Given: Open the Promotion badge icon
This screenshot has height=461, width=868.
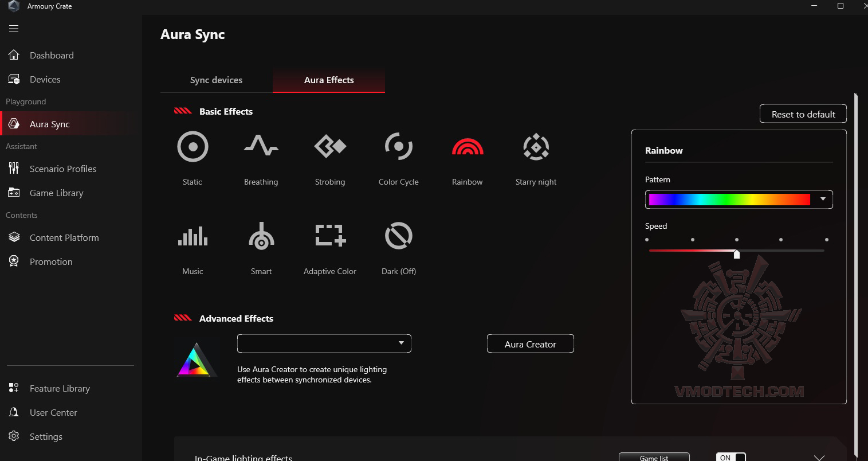Looking at the screenshot, I should click(x=14, y=261).
